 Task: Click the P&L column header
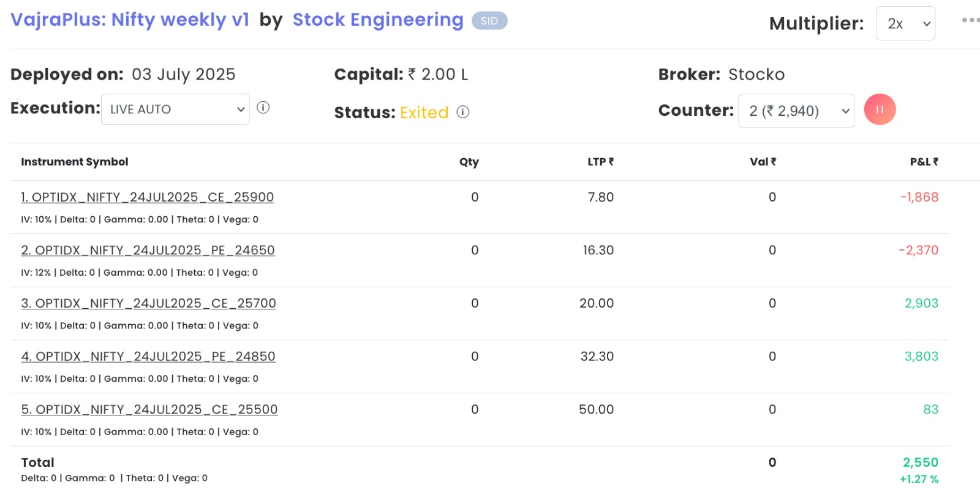(x=924, y=162)
